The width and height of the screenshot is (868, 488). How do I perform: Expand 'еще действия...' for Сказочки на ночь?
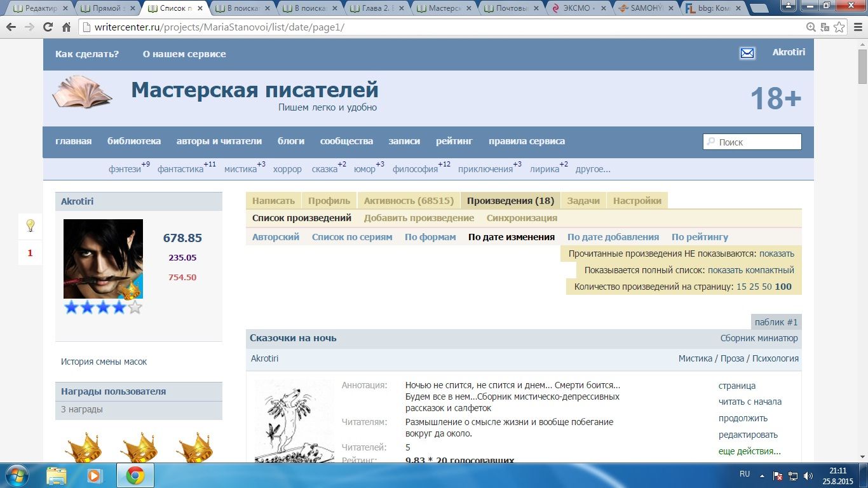pos(749,451)
